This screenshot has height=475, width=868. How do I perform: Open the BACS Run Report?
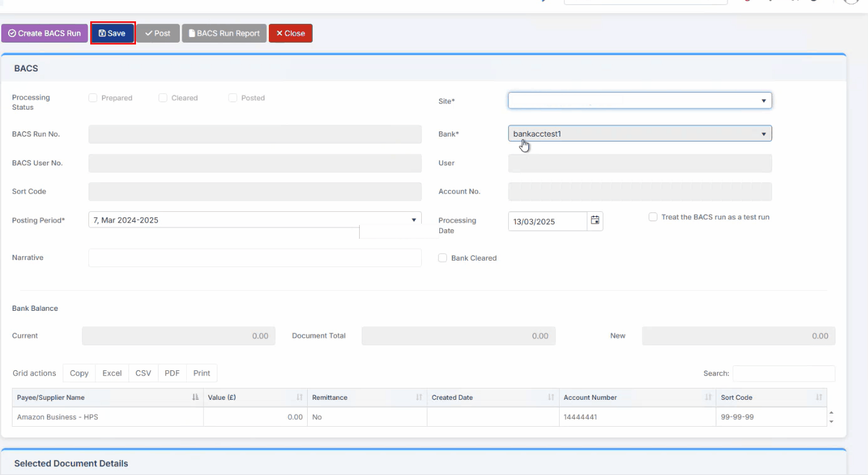[224, 33]
